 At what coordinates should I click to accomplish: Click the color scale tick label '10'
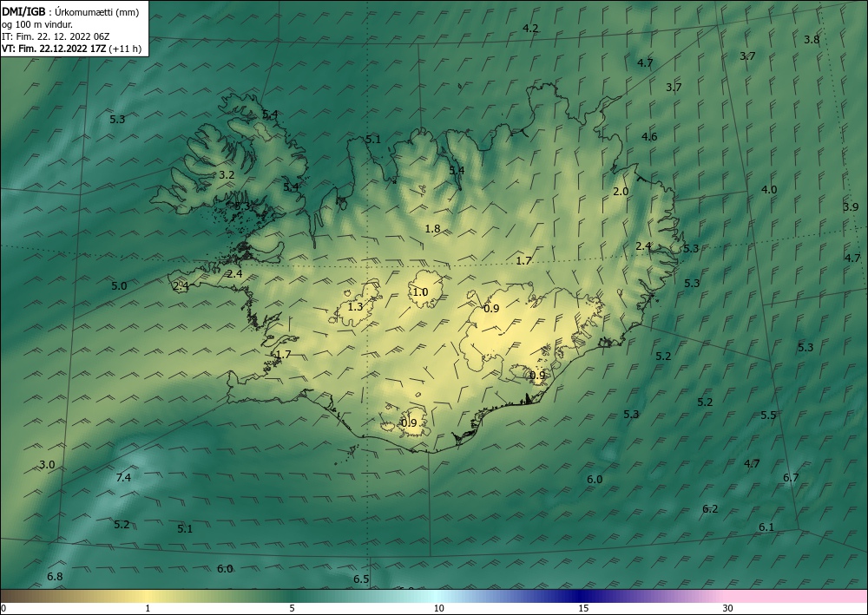coord(438,609)
